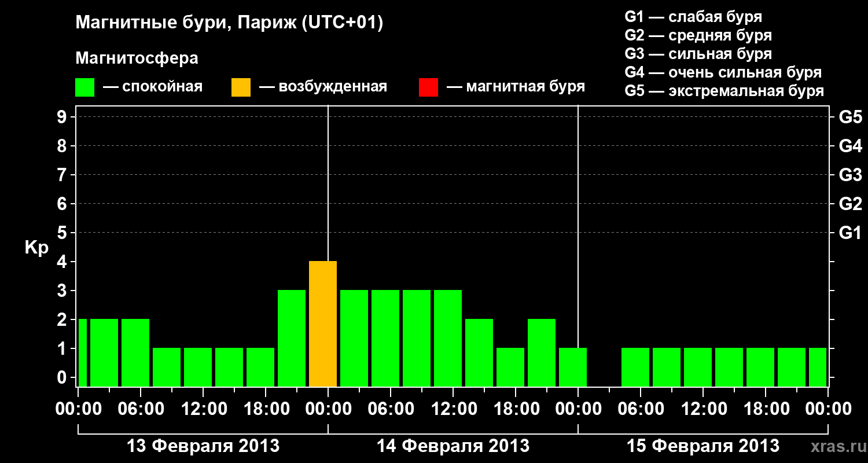Click the last narrow Kp 1 bar on 15 February
This screenshot has height=463, width=868.
tap(818, 368)
